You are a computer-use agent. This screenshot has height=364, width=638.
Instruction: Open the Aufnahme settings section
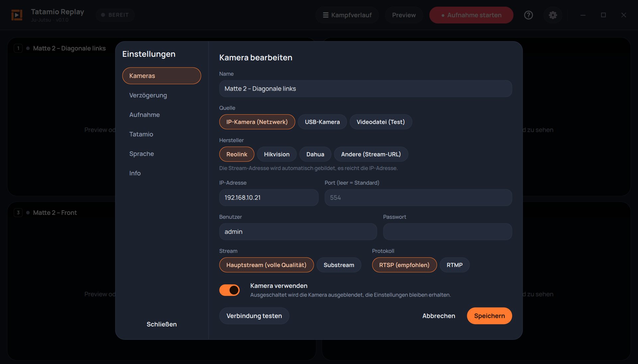coord(161,115)
